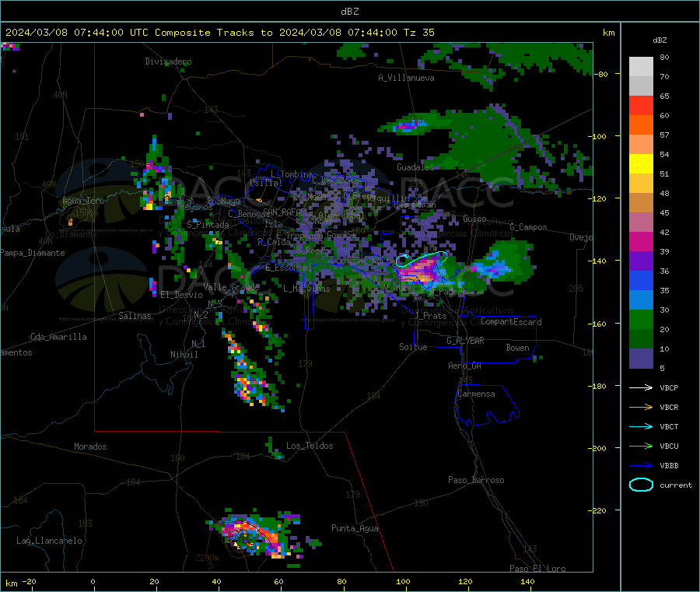Screen dimensions: 700x592
Task: Click the J_Prats map label
Action: click(x=429, y=315)
